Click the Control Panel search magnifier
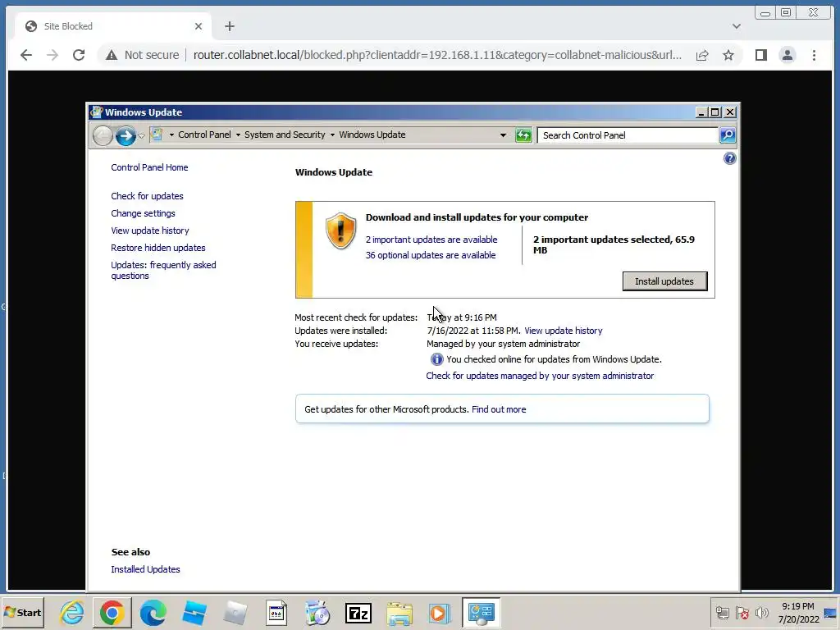The width and height of the screenshot is (840, 630). click(x=728, y=135)
